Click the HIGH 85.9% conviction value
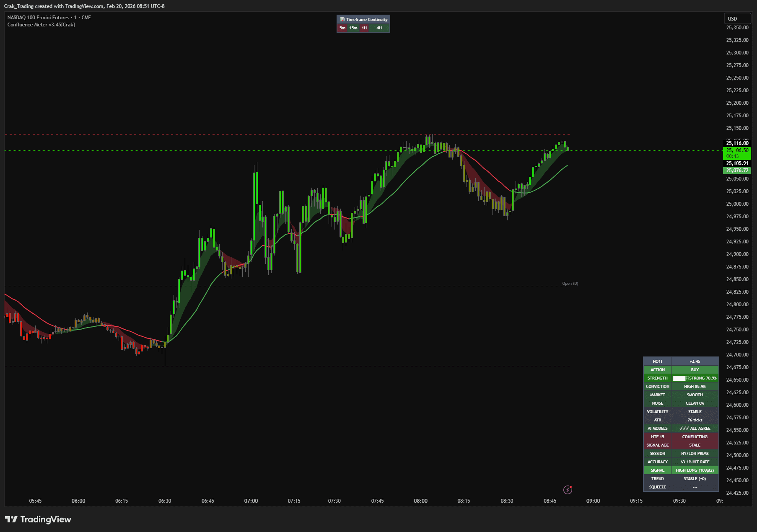757x532 pixels. click(x=695, y=387)
